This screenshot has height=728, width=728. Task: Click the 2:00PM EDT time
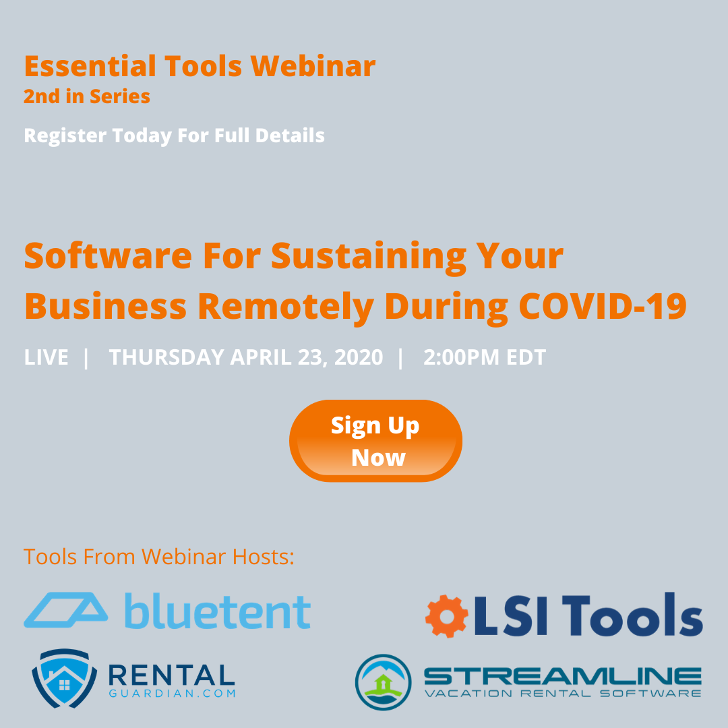click(485, 357)
